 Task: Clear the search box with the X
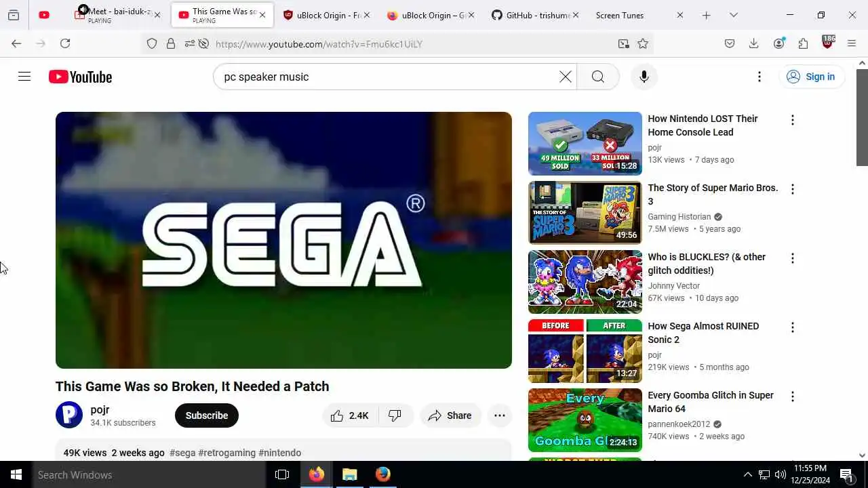click(x=565, y=77)
